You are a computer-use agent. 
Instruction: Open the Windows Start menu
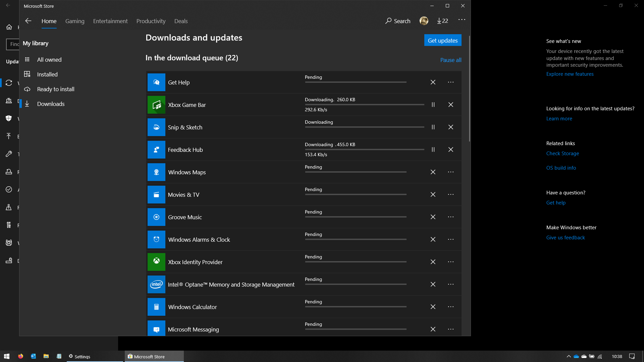7,356
